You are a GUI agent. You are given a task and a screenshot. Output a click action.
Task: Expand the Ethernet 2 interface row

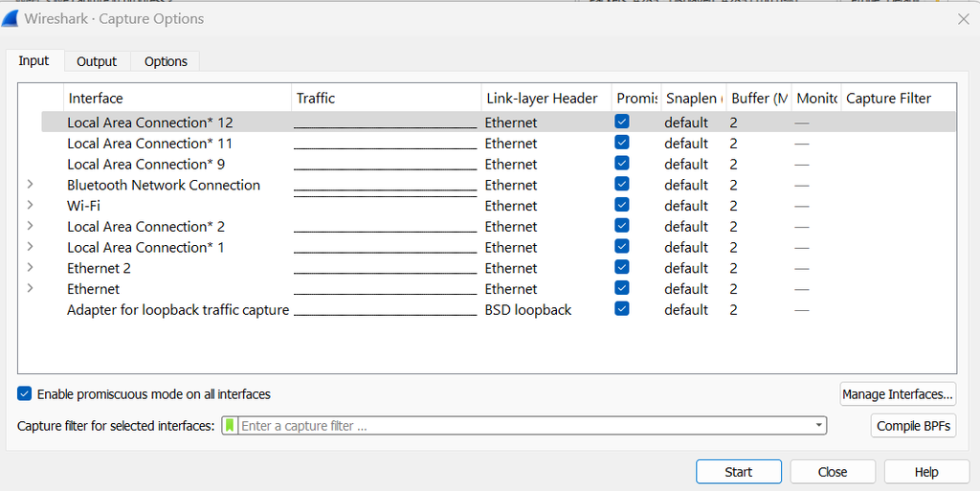point(30,268)
